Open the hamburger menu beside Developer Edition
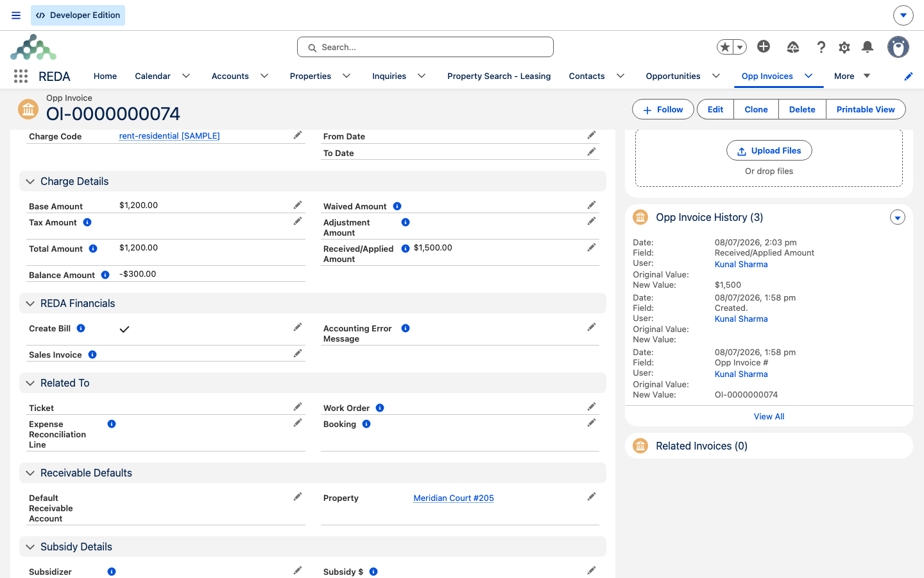Viewport: 924px width, 578px height. pyautogui.click(x=16, y=15)
